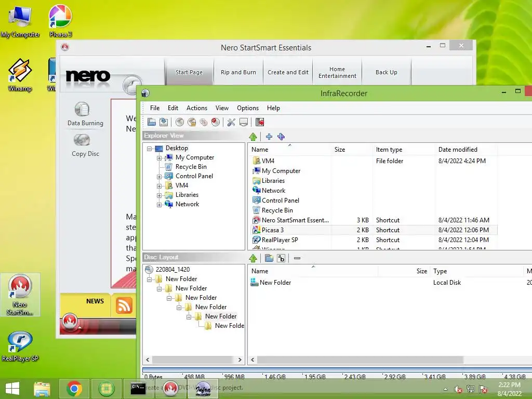Select Recycle Bin in Explorer View tree
Screen dimensions: 532x399
(x=191, y=167)
